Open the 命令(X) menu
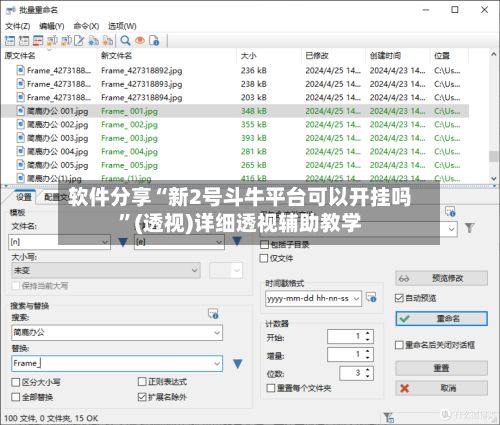500x425 pixels. coord(86,26)
